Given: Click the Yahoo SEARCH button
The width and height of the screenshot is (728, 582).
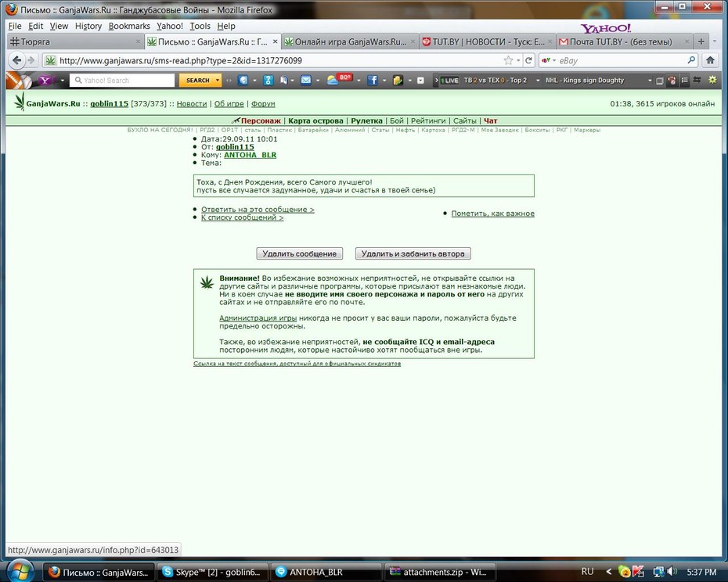Looking at the screenshot, I should pos(198,81).
